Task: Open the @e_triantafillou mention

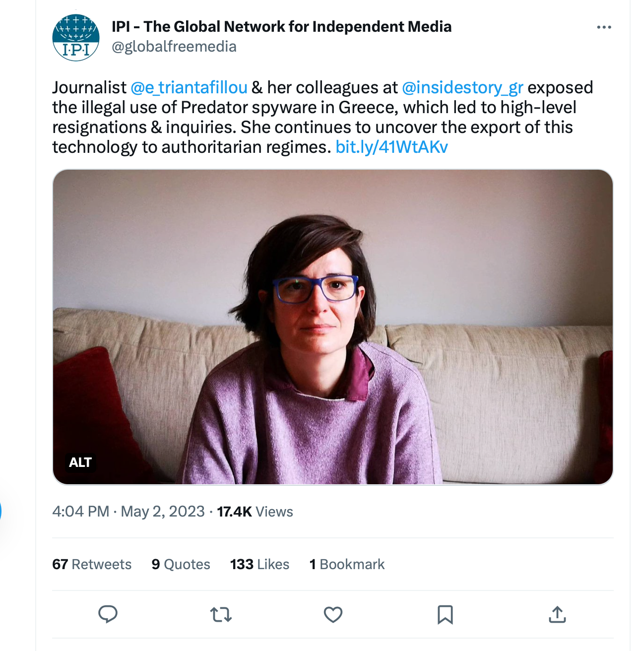Action: point(189,87)
